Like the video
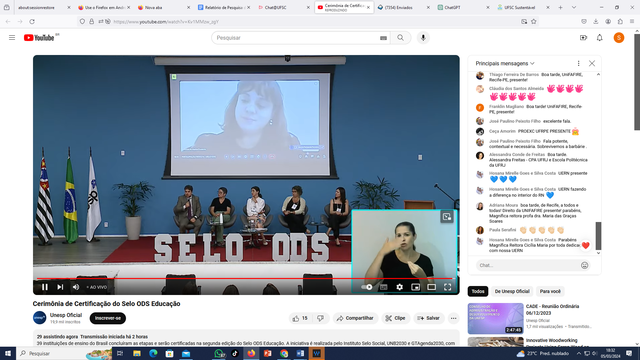 (x=300, y=318)
